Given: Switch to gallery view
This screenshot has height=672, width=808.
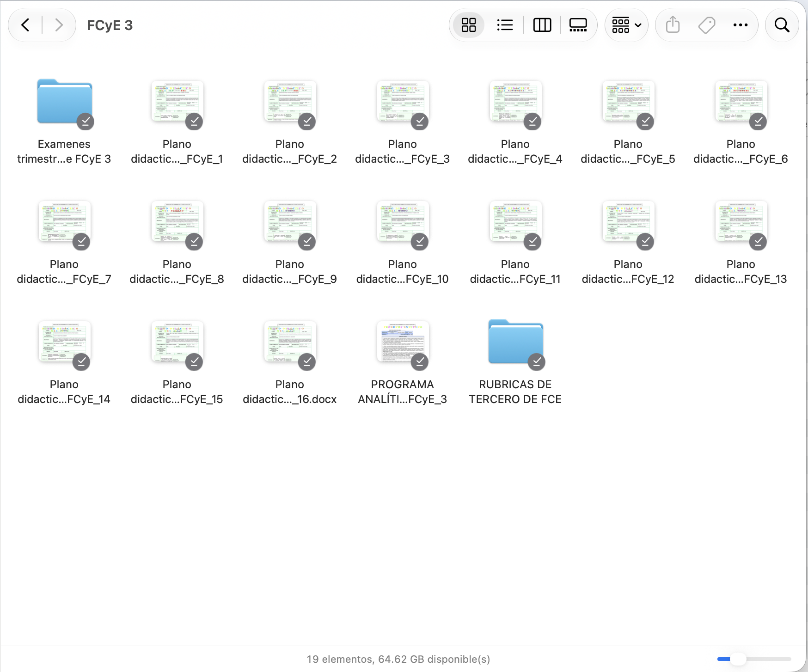Looking at the screenshot, I should [x=578, y=25].
